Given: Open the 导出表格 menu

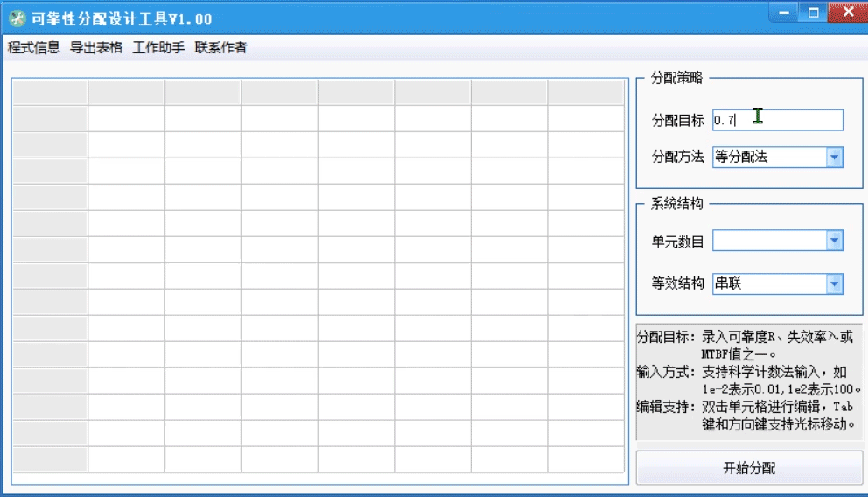Looking at the screenshot, I should point(96,48).
